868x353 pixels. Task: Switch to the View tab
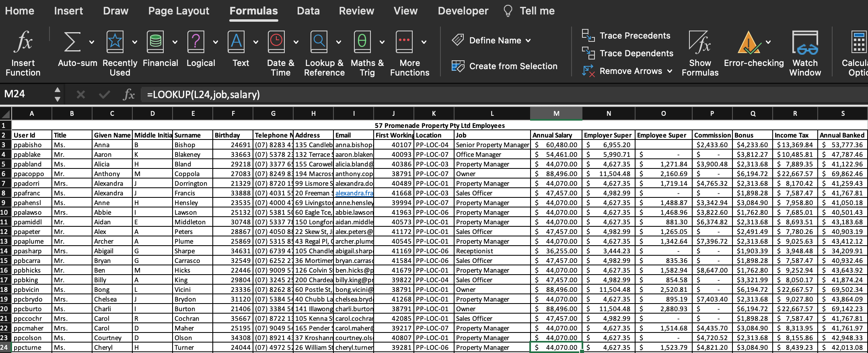(x=405, y=11)
